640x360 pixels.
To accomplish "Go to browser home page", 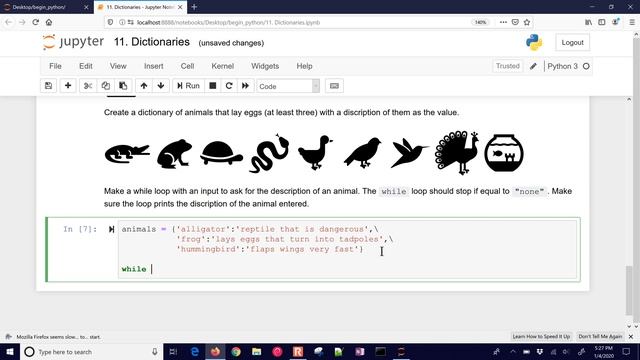I will click(x=49, y=22).
